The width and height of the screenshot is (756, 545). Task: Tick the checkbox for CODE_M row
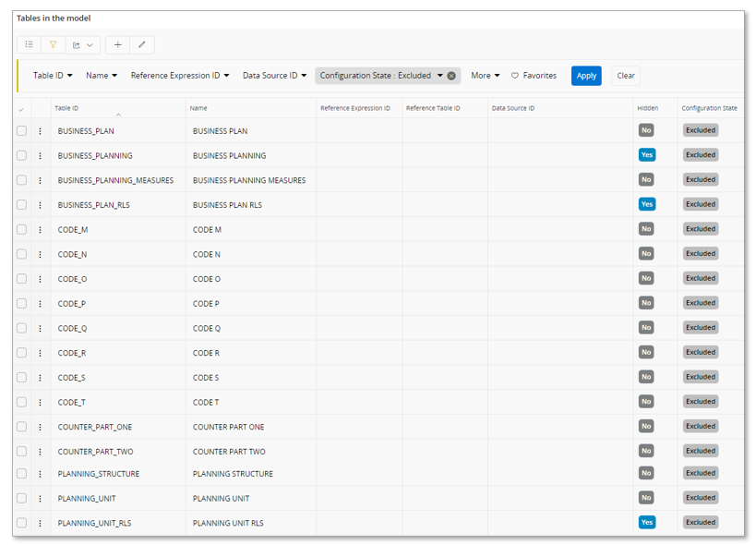pos(21,230)
